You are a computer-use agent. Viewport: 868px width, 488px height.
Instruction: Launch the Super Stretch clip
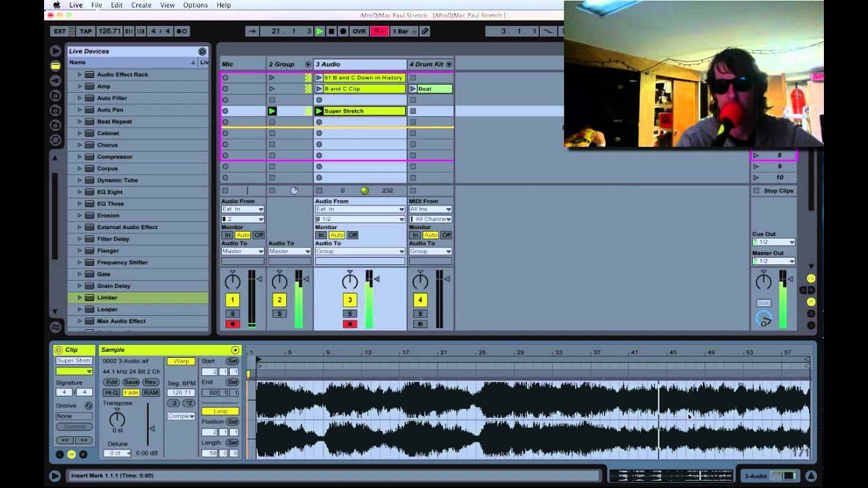tap(319, 111)
